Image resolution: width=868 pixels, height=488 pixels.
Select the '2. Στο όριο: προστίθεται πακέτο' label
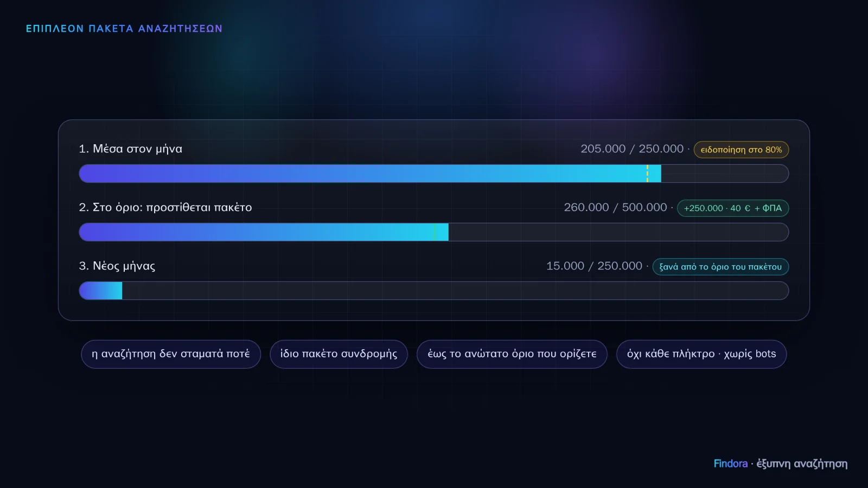[165, 207]
